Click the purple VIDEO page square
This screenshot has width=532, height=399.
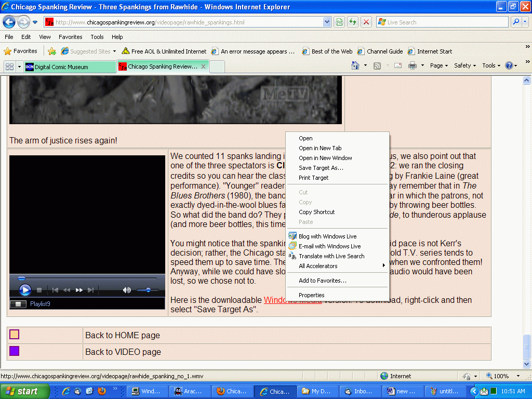click(x=14, y=351)
